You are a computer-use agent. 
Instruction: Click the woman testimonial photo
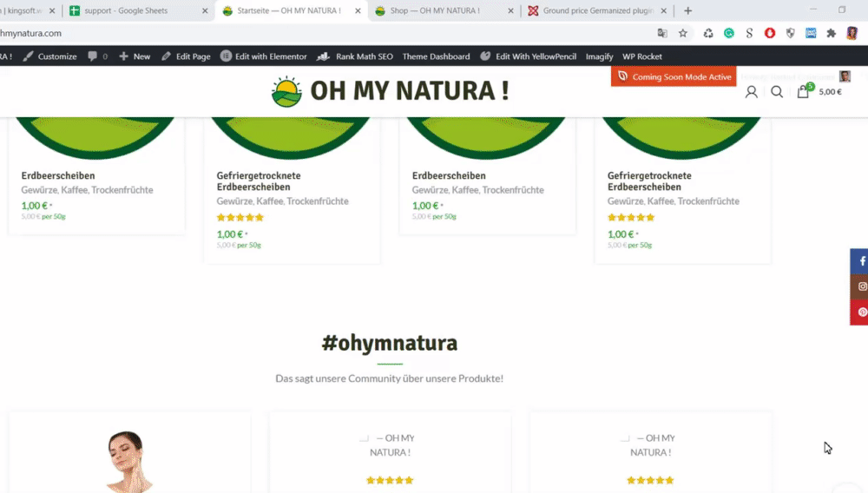tap(128, 462)
